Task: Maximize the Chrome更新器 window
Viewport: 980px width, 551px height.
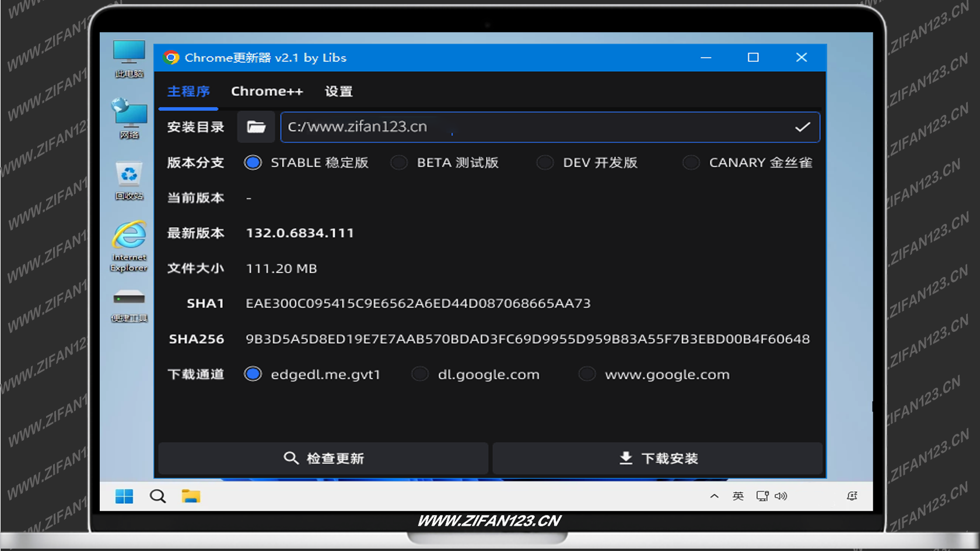Action: tap(753, 58)
